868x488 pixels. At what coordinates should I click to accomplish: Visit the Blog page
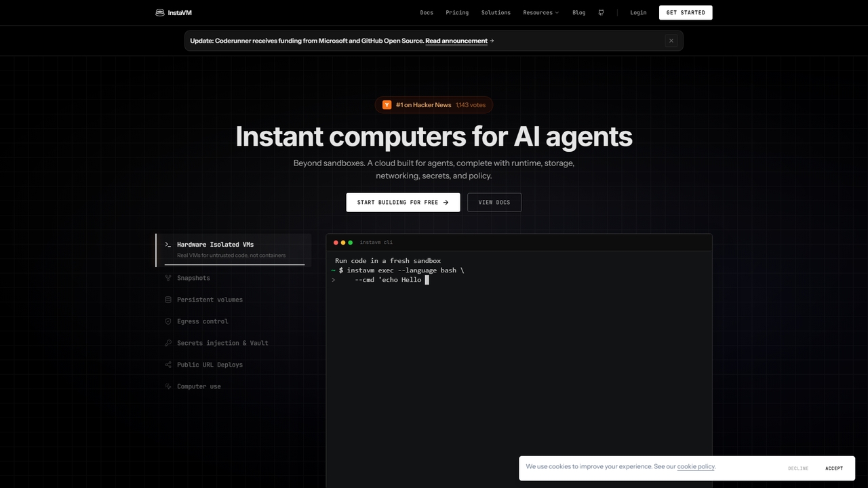[x=578, y=12]
